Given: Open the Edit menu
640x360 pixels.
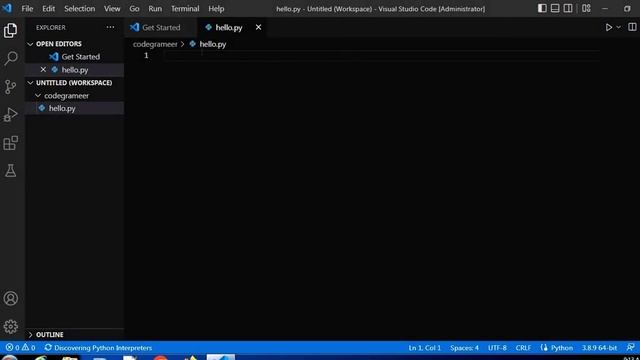Looking at the screenshot, I should pyautogui.click(x=49, y=9).
